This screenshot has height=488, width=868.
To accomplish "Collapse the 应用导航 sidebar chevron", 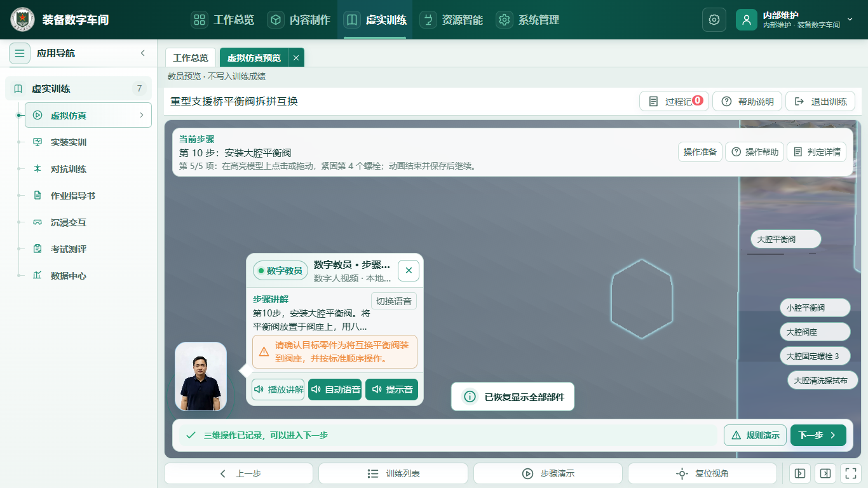I will tap(143, 53).
